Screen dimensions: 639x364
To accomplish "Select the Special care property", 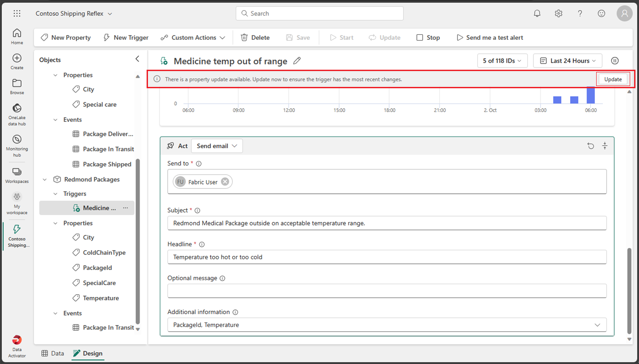I will pos(95,105).
